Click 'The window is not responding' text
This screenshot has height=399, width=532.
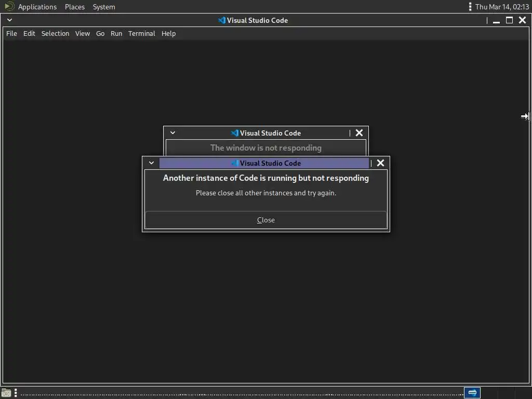[266, 148]
